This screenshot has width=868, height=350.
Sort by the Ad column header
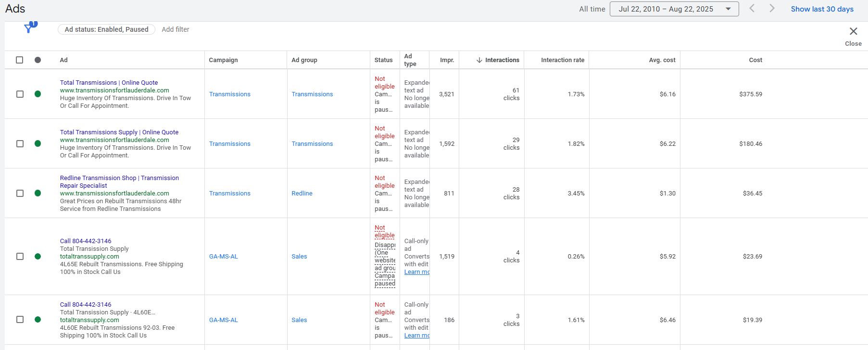(63, 60)
